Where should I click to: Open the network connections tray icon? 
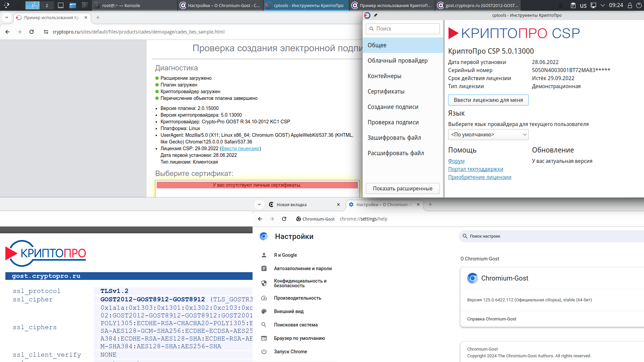click(x=593, y=5)
